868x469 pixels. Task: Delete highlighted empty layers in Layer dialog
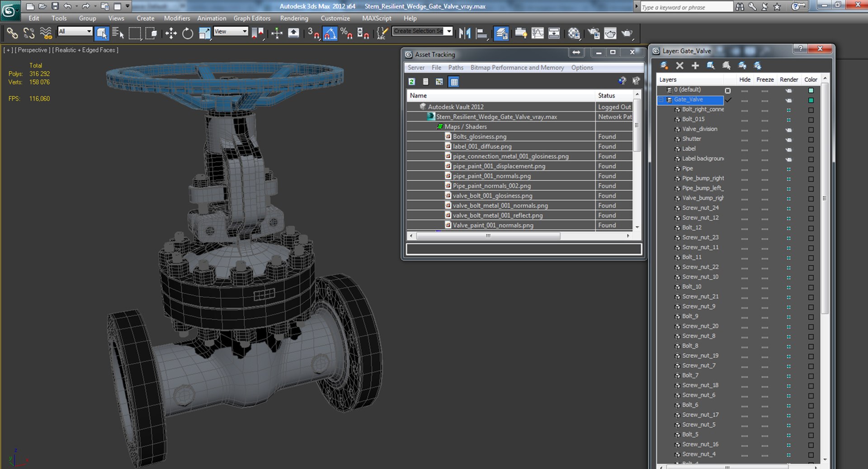679,66
